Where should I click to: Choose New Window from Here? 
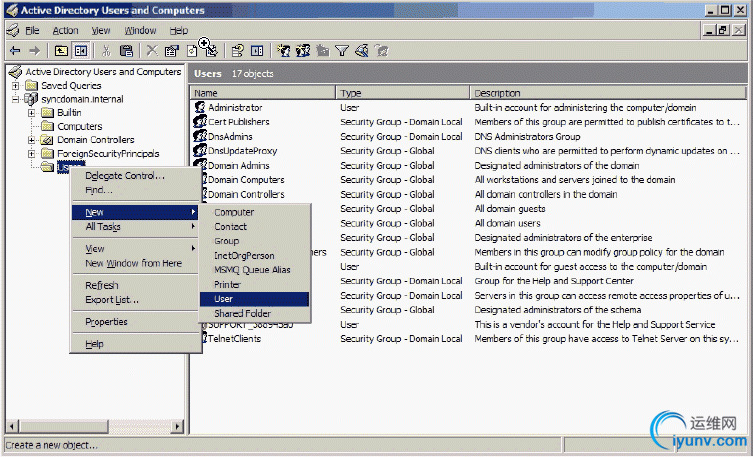136,263
